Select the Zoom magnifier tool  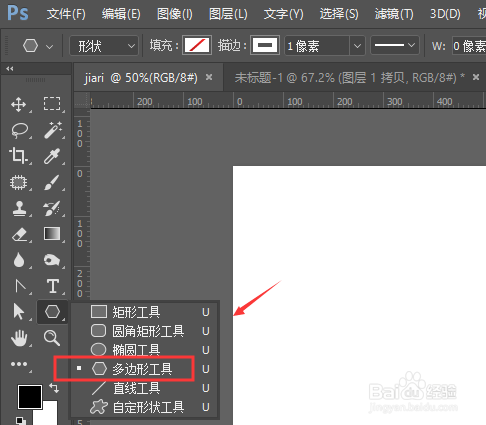(52, 338)
